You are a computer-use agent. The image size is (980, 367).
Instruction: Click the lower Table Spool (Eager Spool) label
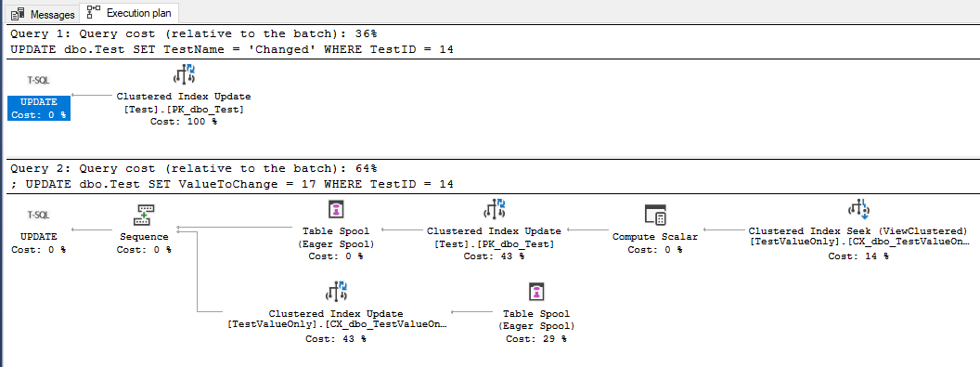click(x=536, y=320)
